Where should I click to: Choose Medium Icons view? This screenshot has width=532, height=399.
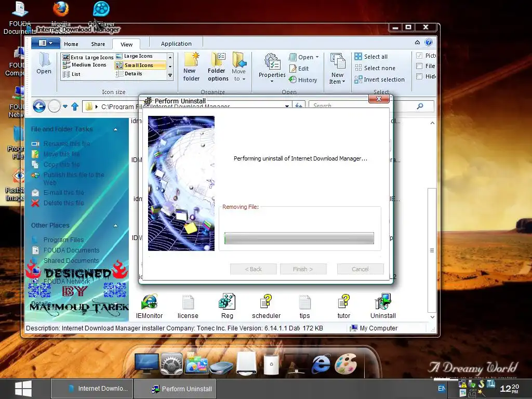click(x=85, y=65)
